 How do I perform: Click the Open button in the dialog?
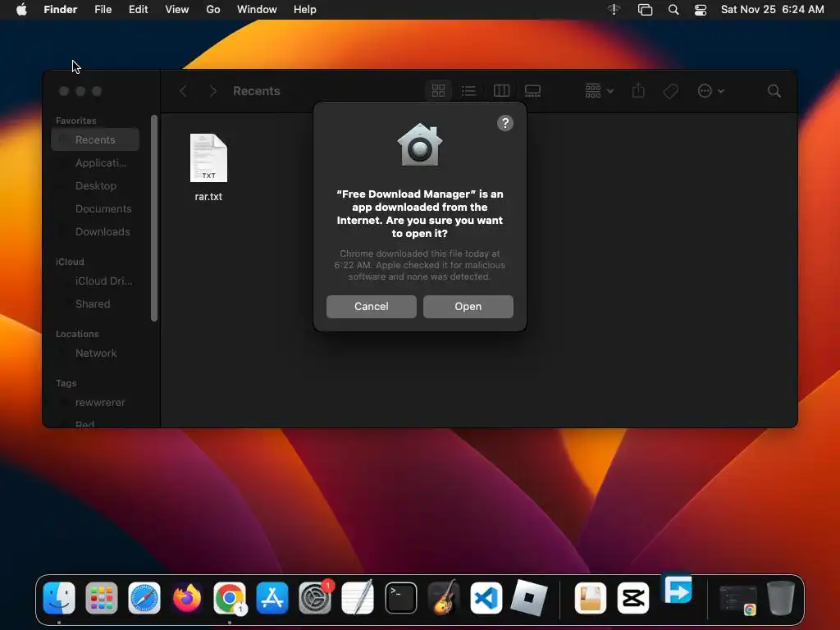tap(468, 307)
